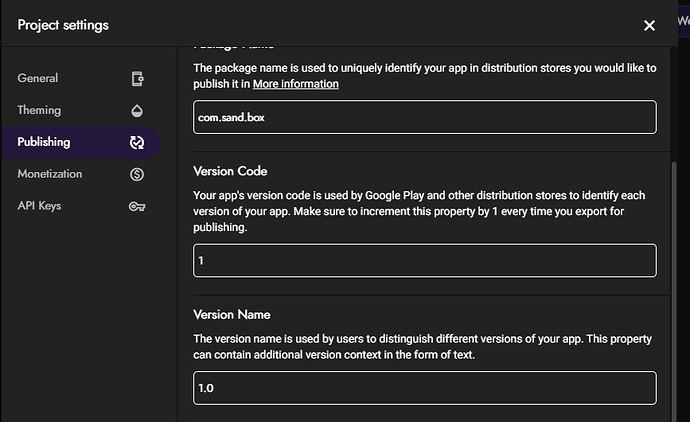Focus the Version Code input field
Screen dimensions: 690x422
pos(425,261)
